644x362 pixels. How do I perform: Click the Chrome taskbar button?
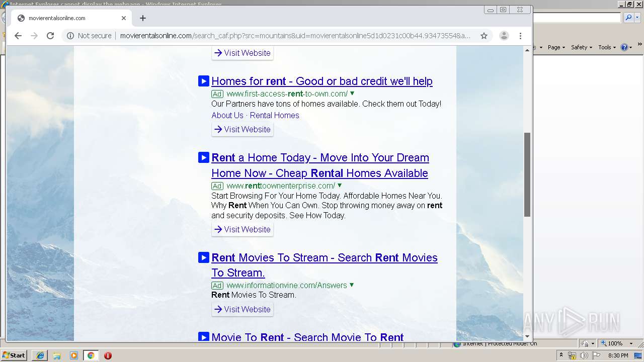coord(91,355)
